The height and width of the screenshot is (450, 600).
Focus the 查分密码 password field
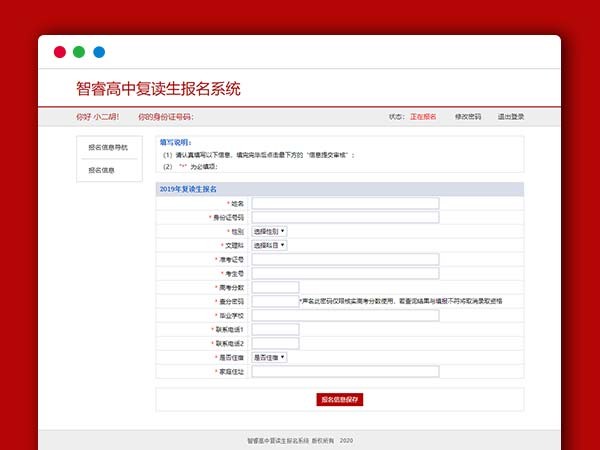(x=275, y=301)
